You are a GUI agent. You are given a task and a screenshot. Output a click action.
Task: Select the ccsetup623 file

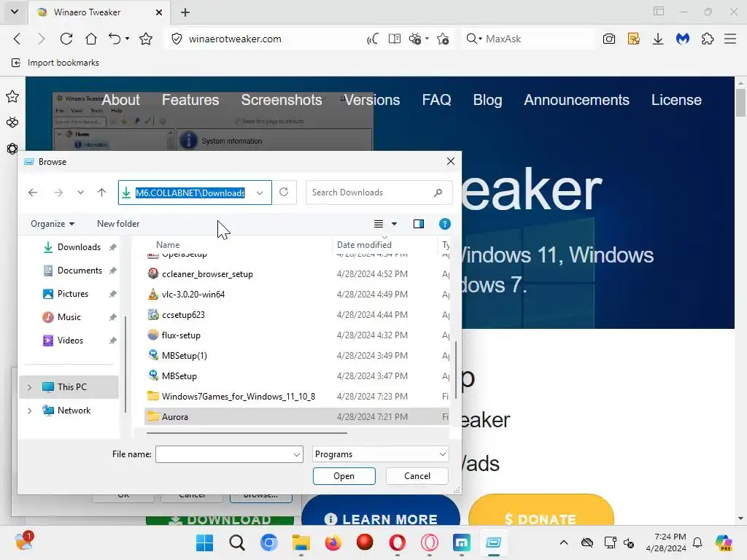pos(183,315)
